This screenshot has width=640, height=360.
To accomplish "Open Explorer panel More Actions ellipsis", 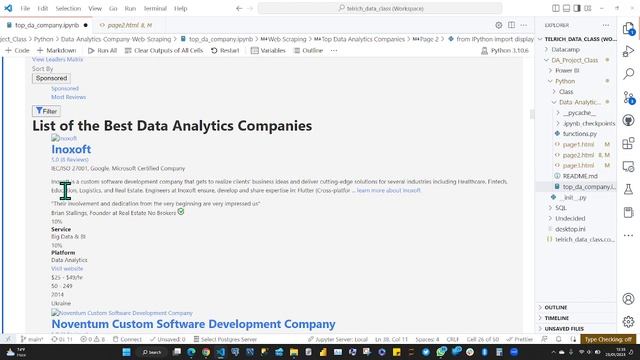I will (x=606, y=25).
